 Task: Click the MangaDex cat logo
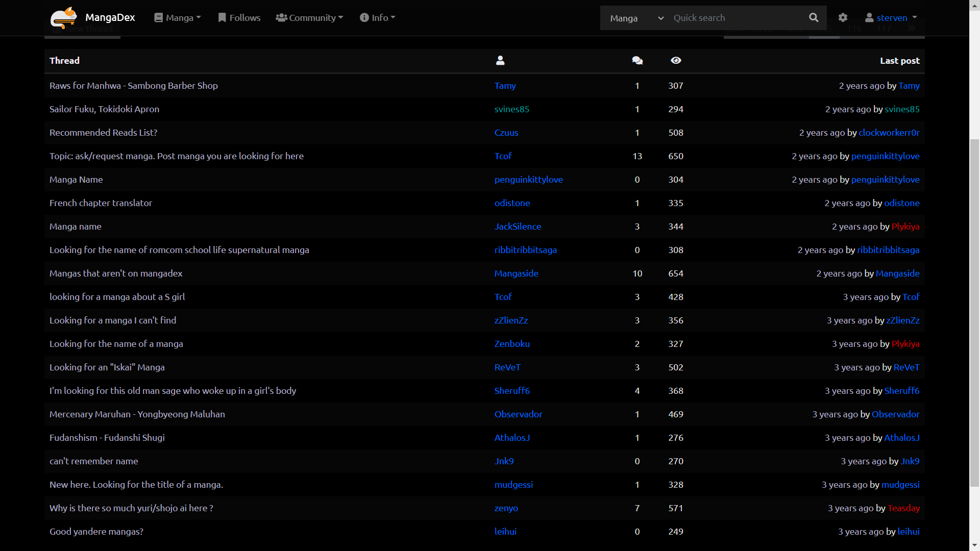coord(63,18)
